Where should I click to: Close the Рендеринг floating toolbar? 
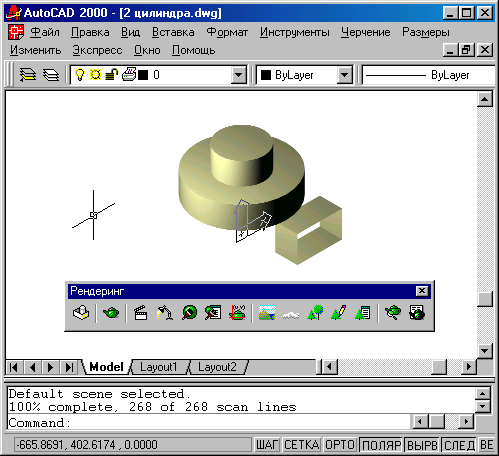422,291
